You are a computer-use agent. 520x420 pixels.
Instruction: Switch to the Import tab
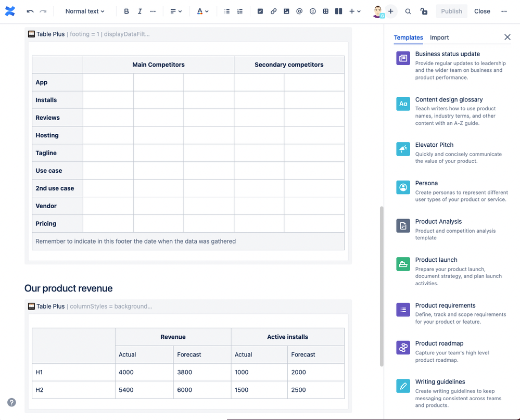pos(439,37)
